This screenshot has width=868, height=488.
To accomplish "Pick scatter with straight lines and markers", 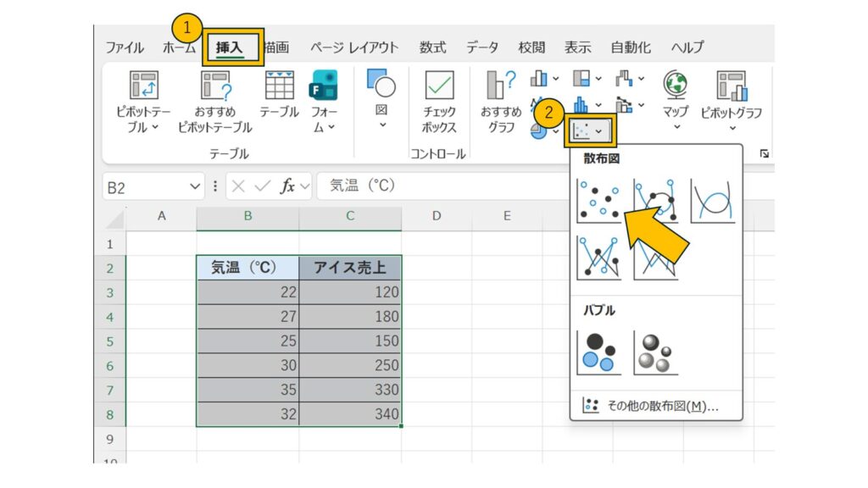I will click(598, 258).
